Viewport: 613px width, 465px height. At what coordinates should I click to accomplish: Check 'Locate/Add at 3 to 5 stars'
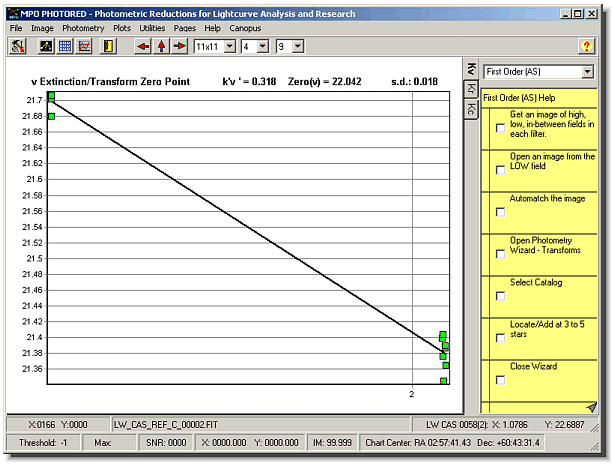click(500, 338)
